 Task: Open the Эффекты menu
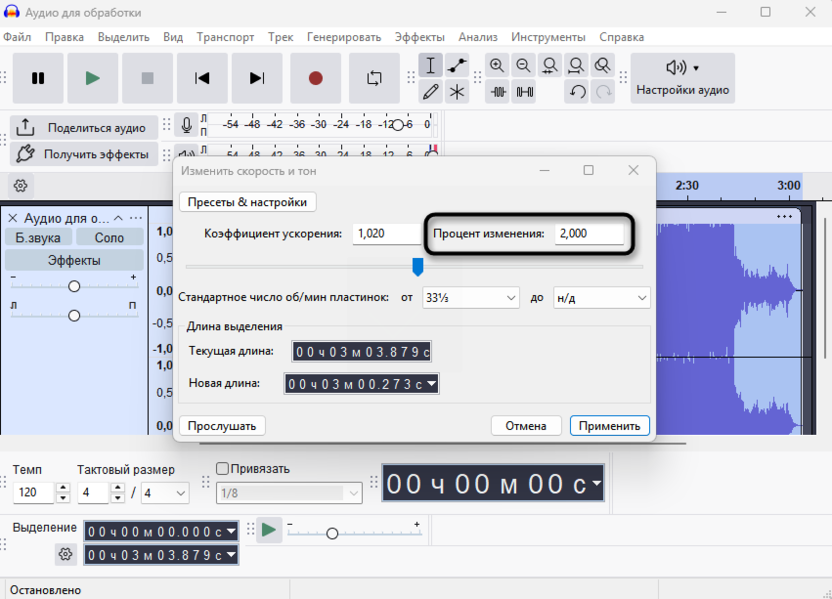pyautogui.click(x=419, y=37)
